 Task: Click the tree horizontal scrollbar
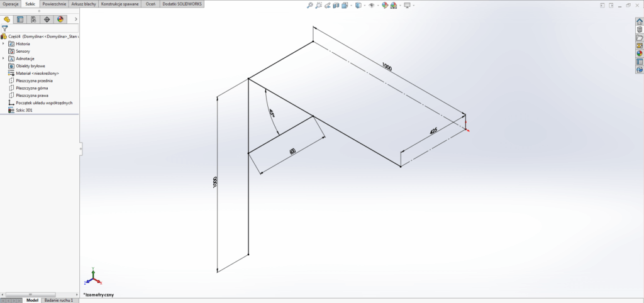[x=30, y=294]
